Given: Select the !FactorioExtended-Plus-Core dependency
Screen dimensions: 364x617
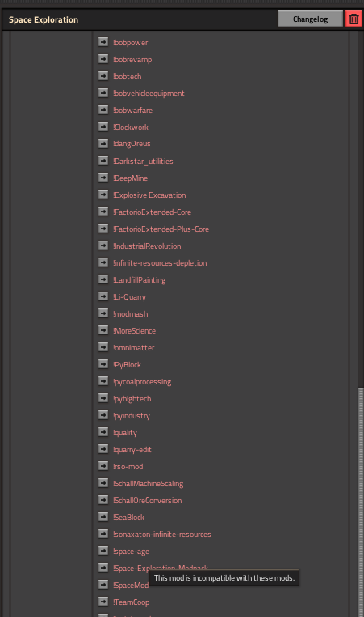Looking at the screenshot, I should (x=161, y=229).
